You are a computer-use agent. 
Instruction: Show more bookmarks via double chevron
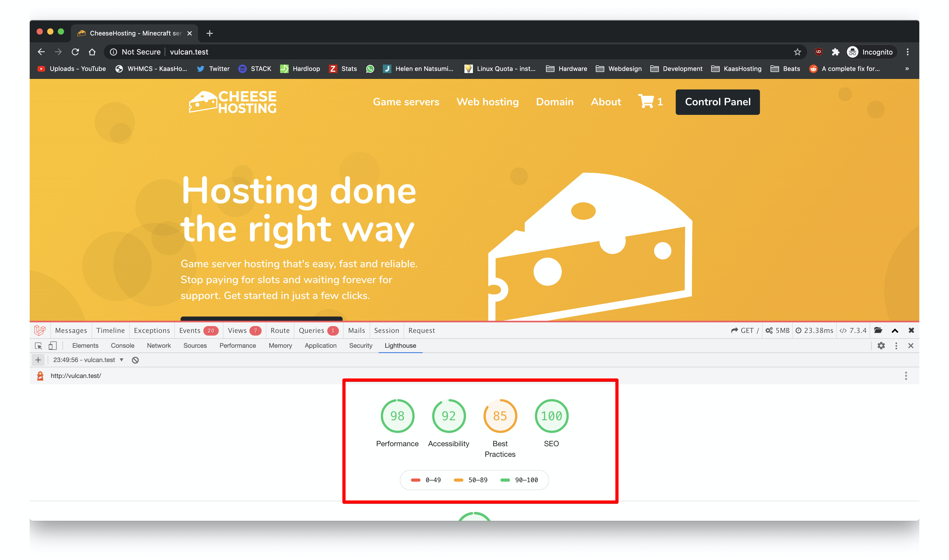pos(907,69)
